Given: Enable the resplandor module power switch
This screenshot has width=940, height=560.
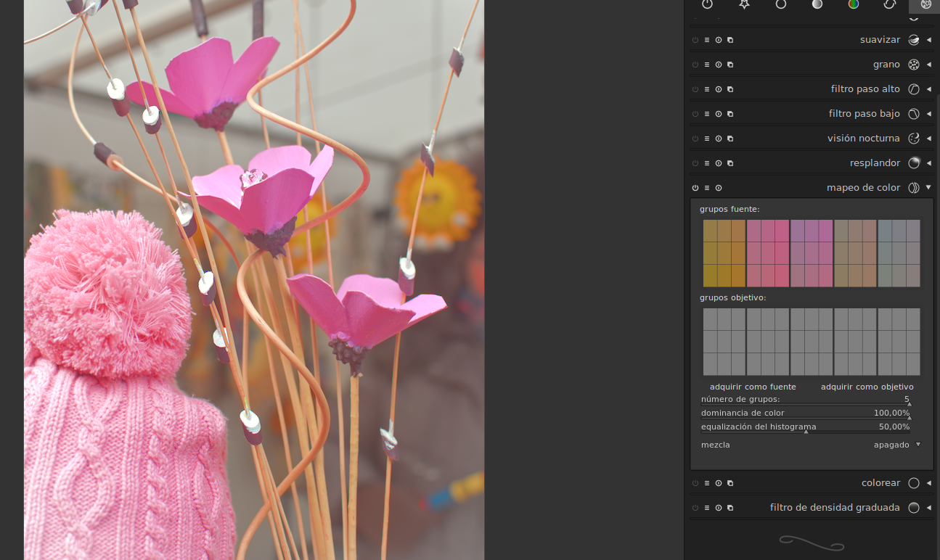Looking at the screenshot, I should coord(695,163).
